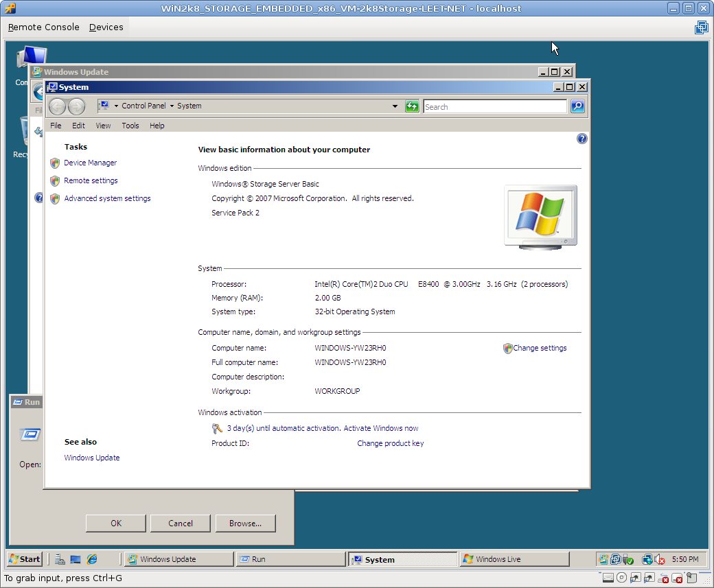The image size is (714, 588).
Task: Open help via the blue question mark icon
Action: (582, 139)
